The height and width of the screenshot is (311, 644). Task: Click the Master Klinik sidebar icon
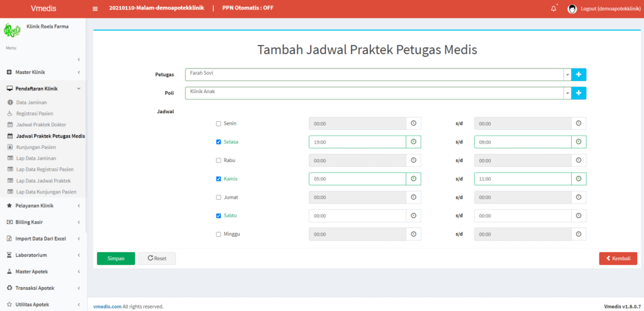(9, 72)
